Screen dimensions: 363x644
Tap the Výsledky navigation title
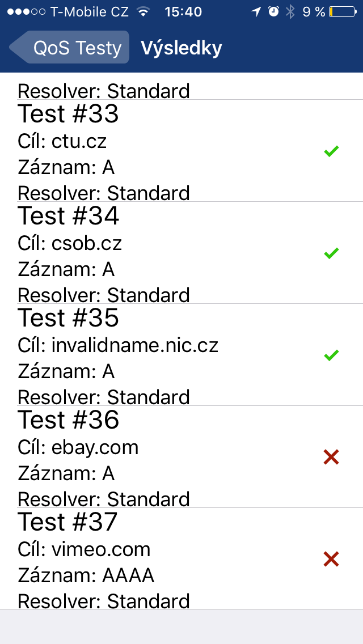coord(181,48)
